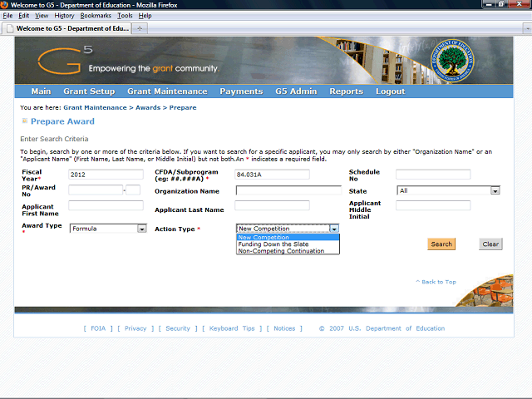Click the Clear button
The image size is (532, 399).
(x=490, y=244)
